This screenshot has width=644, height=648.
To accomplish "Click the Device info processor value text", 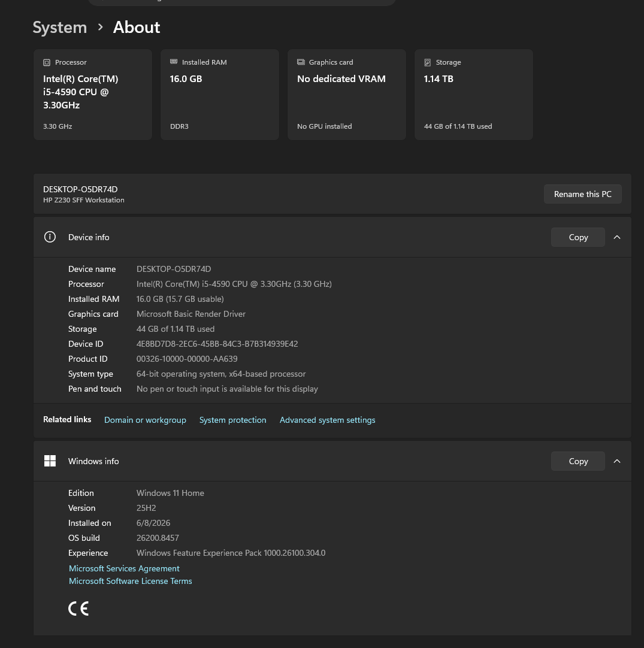I will (234, 284).
